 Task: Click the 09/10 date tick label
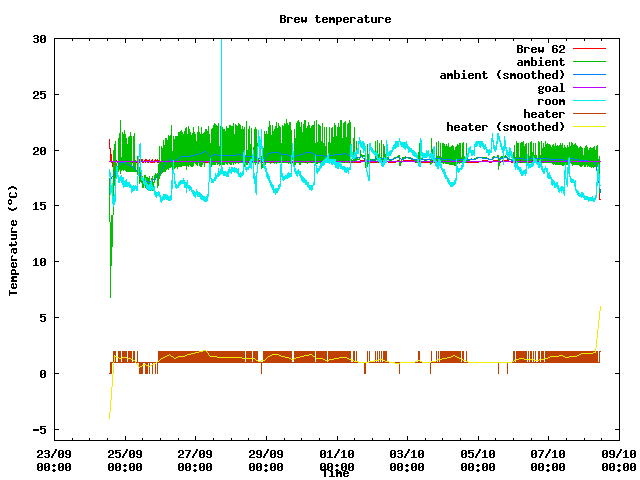coord(618,460)
